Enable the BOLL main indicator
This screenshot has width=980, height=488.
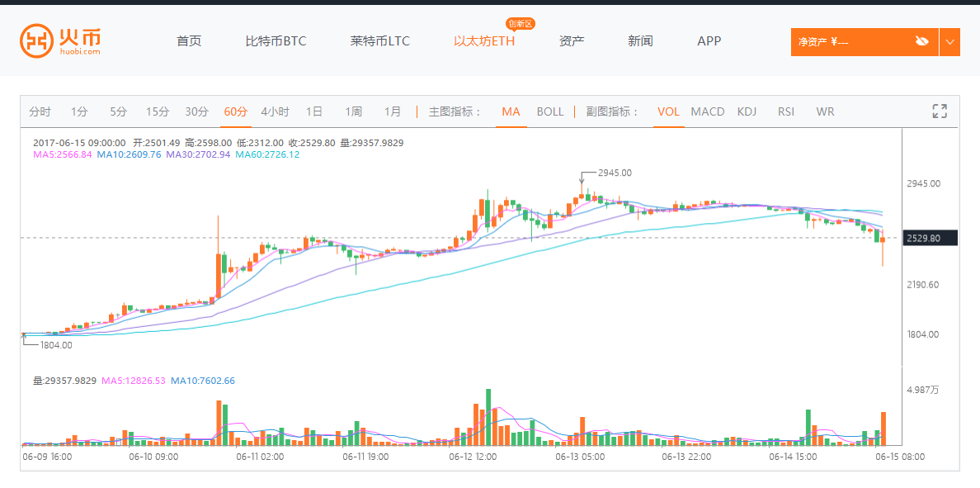coord(550,111)
